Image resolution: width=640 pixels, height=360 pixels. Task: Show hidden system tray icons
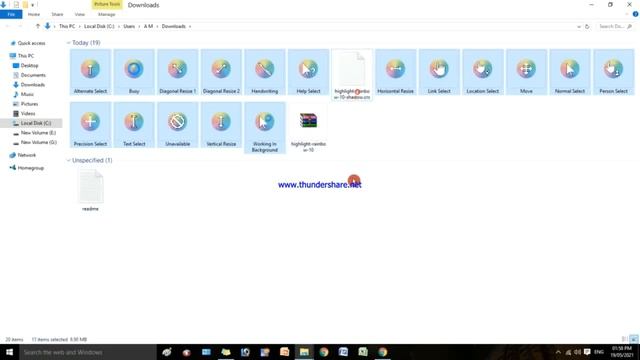tap(558, 352)
